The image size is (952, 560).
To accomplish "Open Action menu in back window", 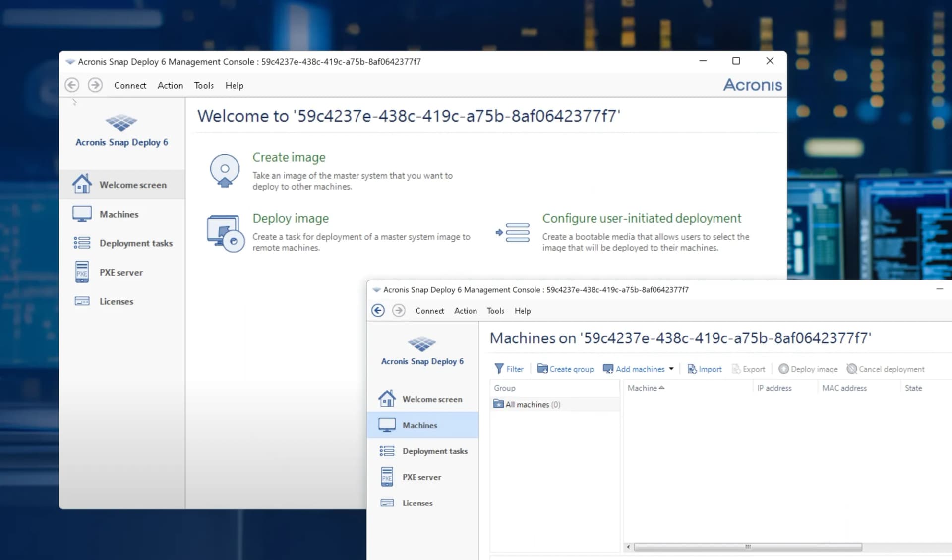I will (x=170, y=85).
